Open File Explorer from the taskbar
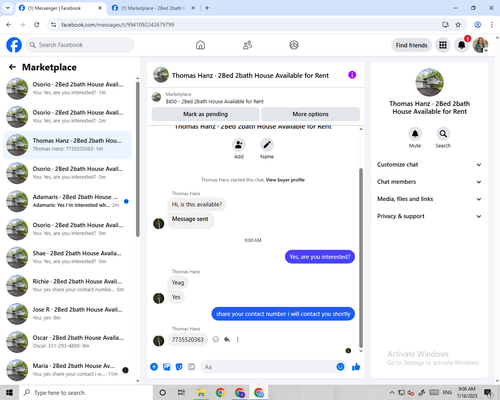The width and height of the screenshot is (500, 400). tap(201, 393)
